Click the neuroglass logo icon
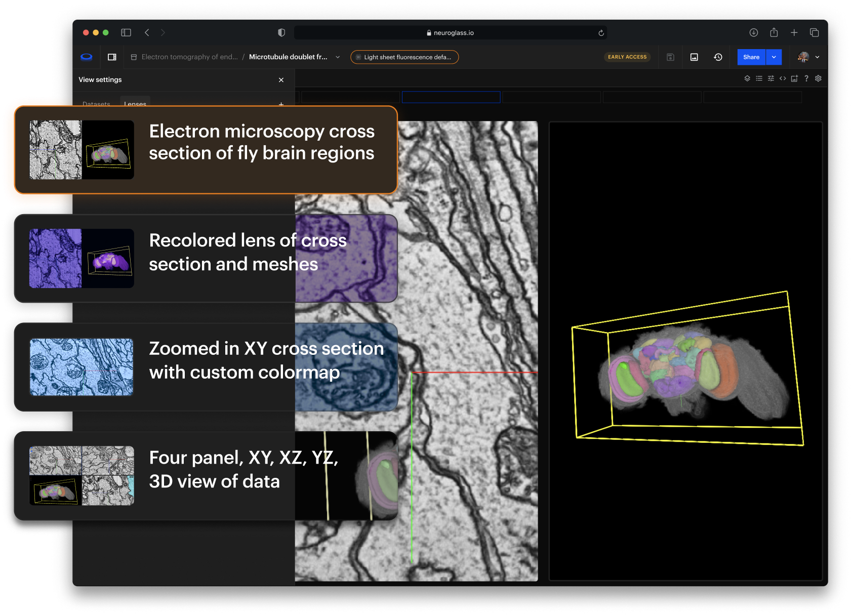The image size is (853, 616). 87,57
